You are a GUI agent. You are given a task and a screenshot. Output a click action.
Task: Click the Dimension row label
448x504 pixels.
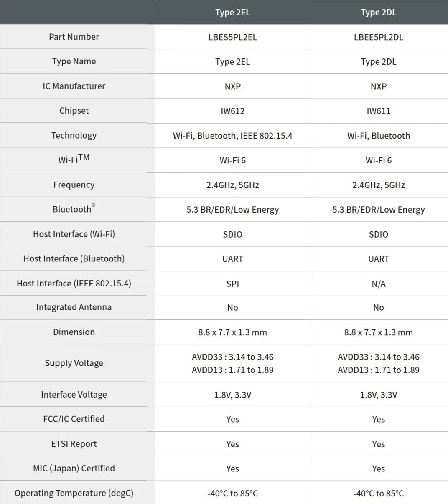tap(74, 332)
